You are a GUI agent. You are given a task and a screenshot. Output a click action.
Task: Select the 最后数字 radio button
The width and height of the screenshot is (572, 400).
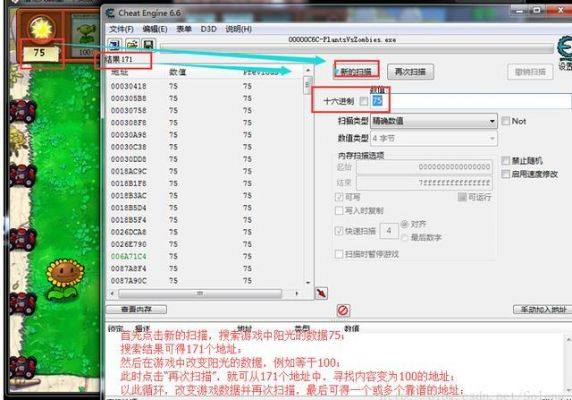click(x=404, y=238)
